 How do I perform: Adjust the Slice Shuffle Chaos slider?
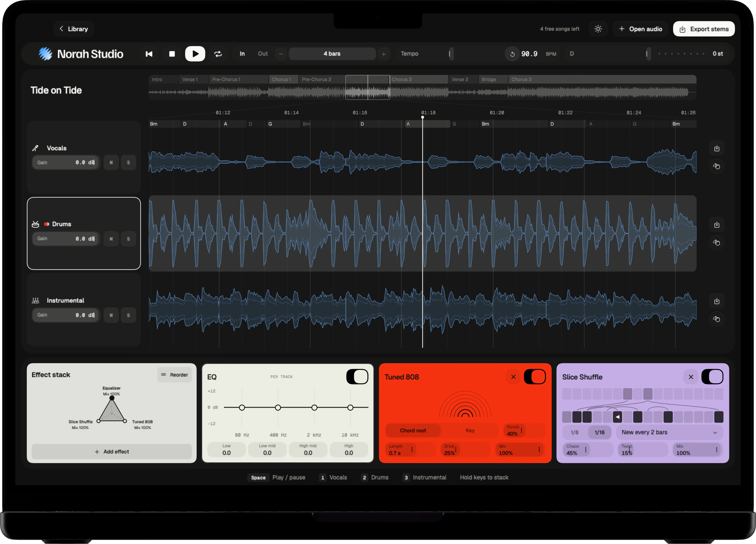click(588, 450)
